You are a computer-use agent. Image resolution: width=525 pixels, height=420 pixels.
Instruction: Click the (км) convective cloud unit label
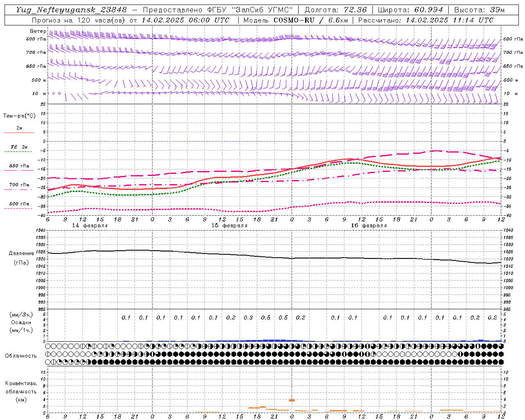pos(21,399)
